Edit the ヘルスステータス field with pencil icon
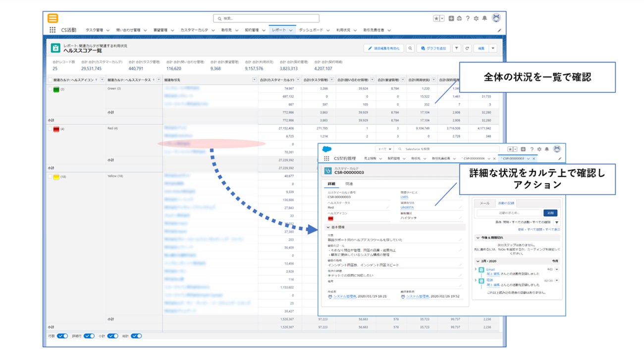Image resolution: width=644 pixels, height=357 pixels. pyautogui.click(x=388, y=207)
